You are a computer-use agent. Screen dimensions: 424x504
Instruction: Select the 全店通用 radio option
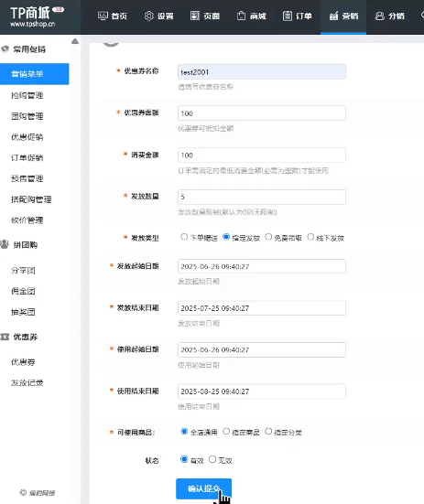click(184, 431)
